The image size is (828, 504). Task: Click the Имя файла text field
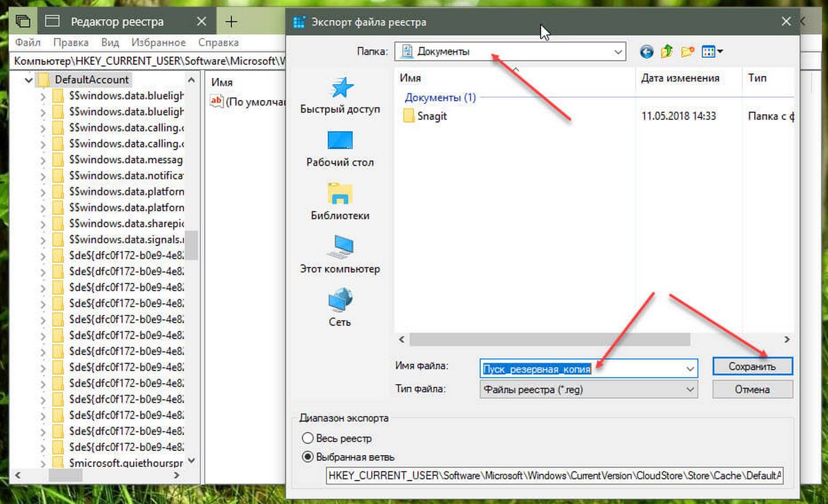tap(589, 369)
